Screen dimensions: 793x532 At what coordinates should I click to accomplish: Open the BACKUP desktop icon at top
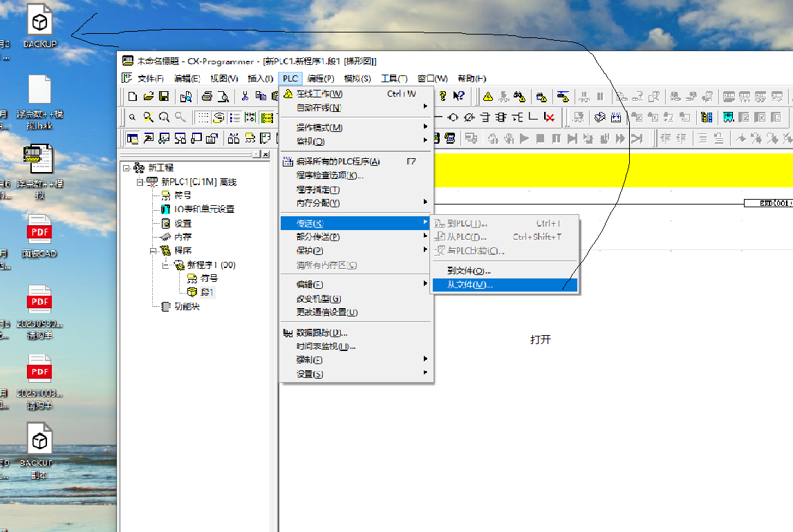click(x=39, y=26)
